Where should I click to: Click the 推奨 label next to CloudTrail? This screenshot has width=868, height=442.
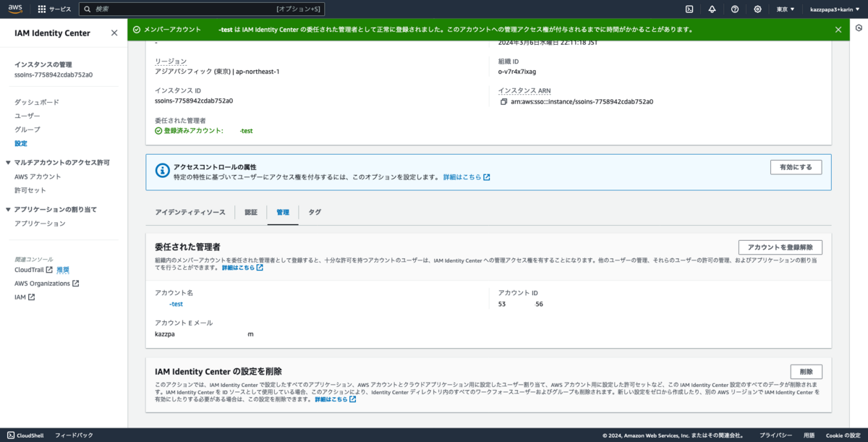click(63, 270)
